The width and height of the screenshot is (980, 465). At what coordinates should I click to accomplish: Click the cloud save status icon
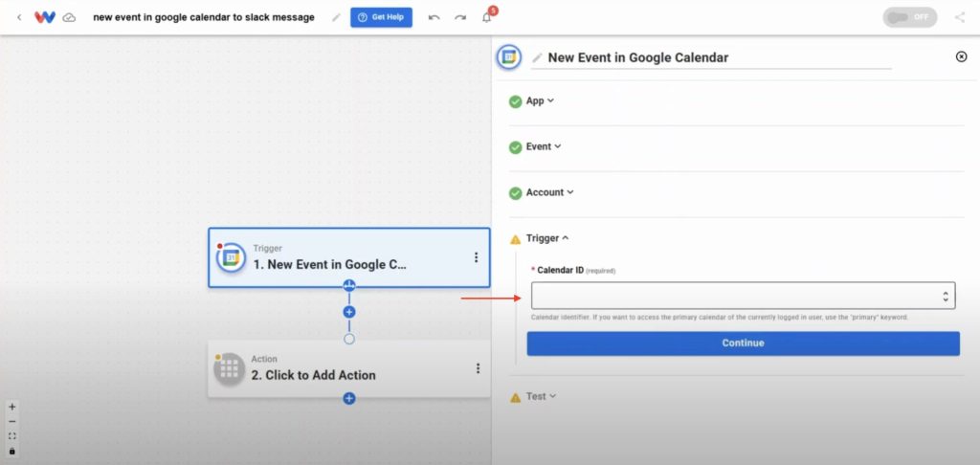click(69, 17)
